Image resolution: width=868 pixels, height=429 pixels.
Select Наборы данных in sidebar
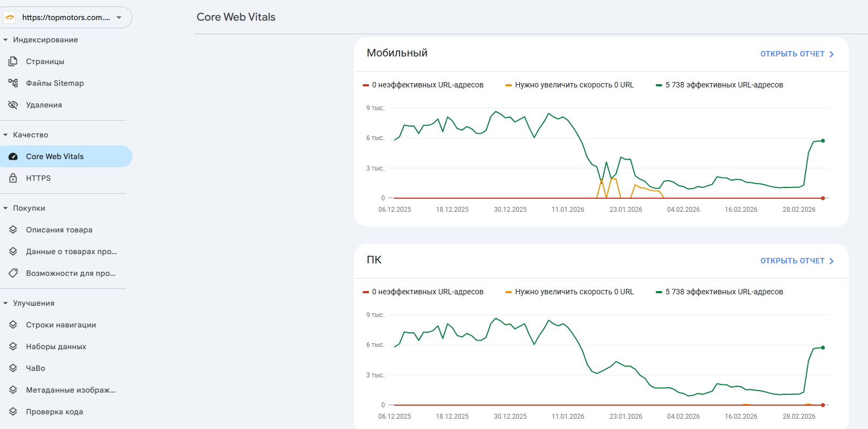56,346
